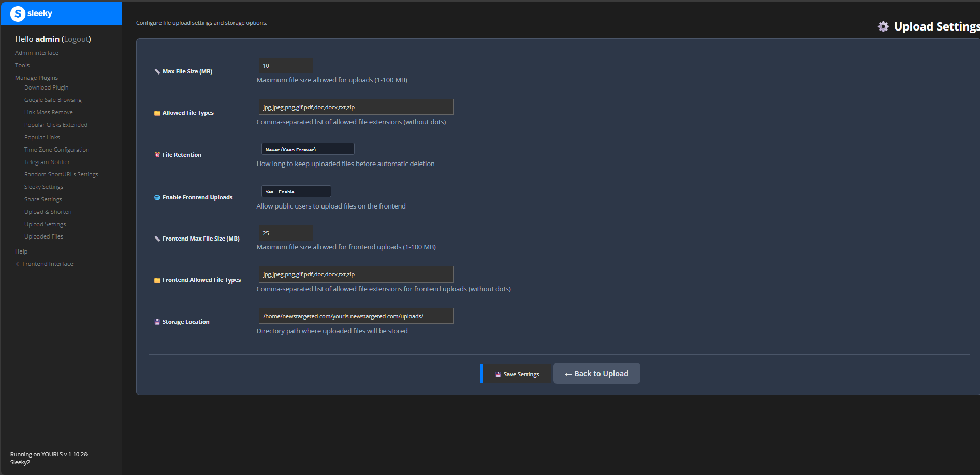
Task: Click the wastebasket icon beside File Retention
Action: coord(157,154)
